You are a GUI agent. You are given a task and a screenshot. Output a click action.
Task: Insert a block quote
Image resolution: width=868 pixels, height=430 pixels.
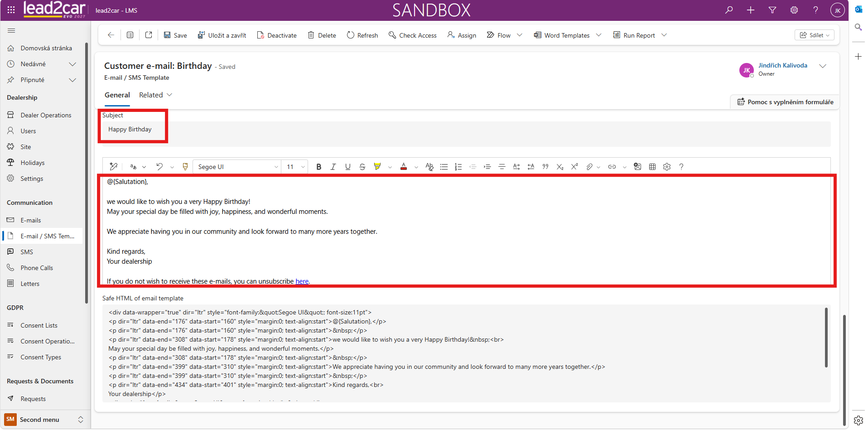pos(545,167)
